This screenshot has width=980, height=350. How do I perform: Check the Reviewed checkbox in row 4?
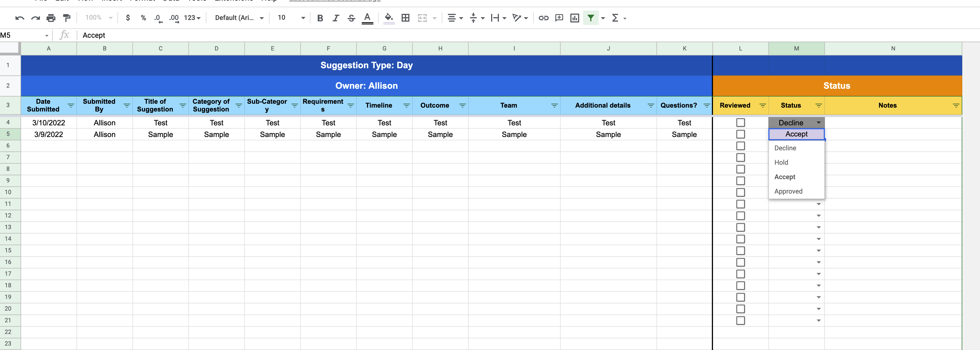pos(740,123)
